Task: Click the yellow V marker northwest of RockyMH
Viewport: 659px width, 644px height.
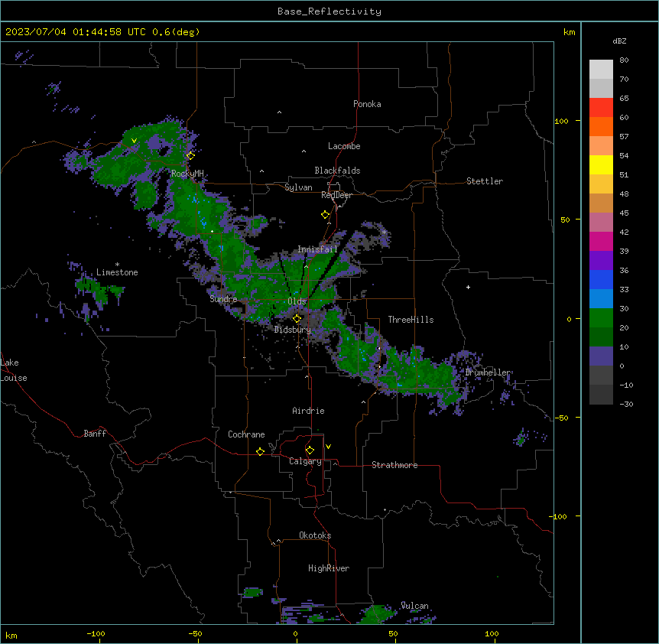Action: tap(134, 141)
